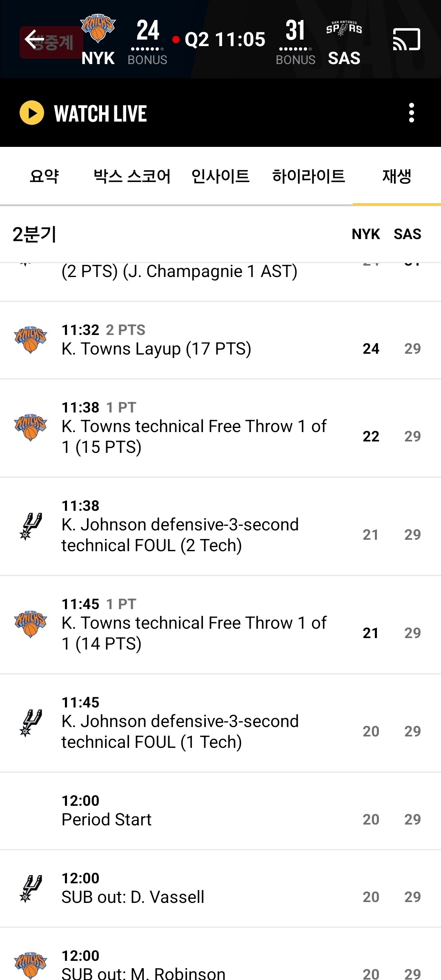Viewport: 441px width, 980px height.
Task: Tap Spurs icon beside the 2 Tech foul
Action: (30, 526)
